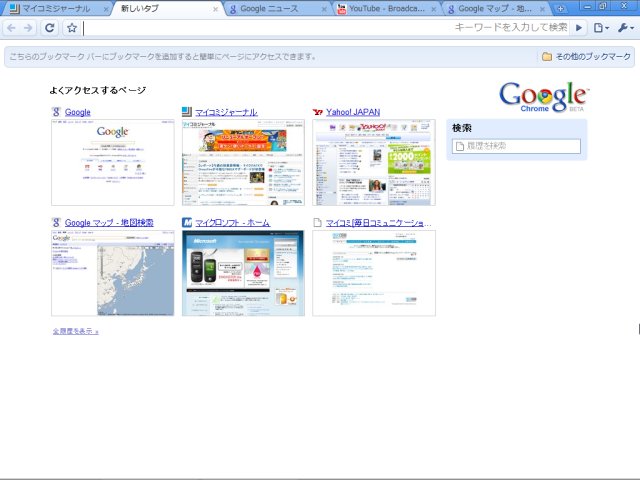This screenshot has width=640, height=480.
Task: Restore down the Chrome window
Action: tap(602, 7)
